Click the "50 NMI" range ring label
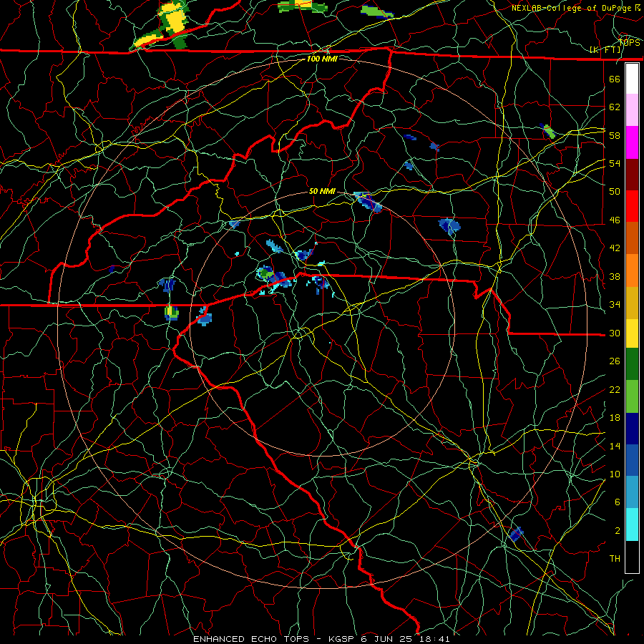 [322, 191]
